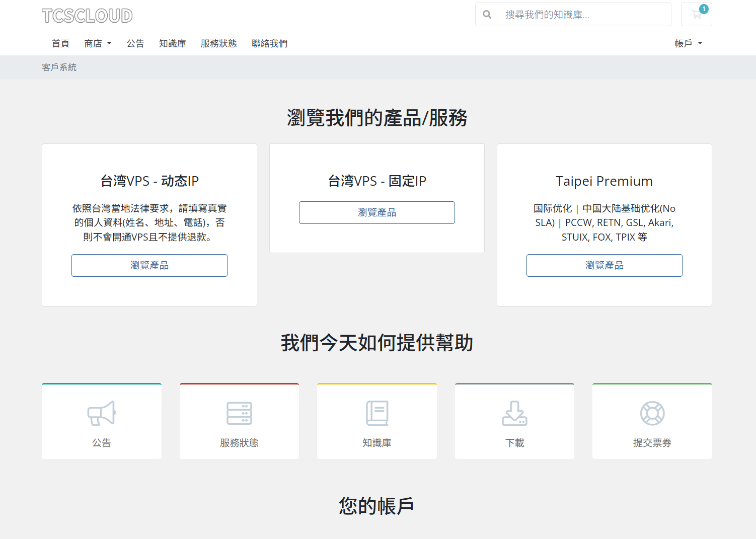
Task: Open 公告 in top navigation
Action: pyautogui.click(x=135, y=44)
